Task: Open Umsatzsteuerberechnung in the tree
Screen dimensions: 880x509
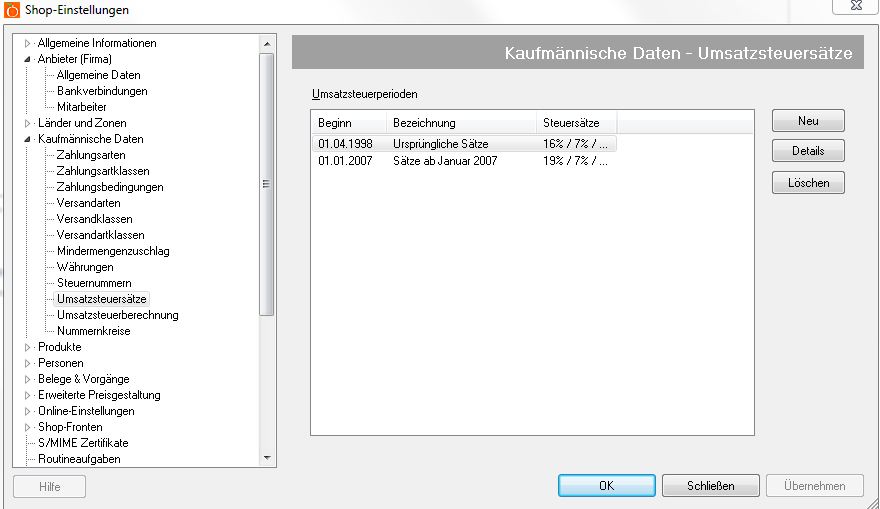Action: [117, 315]
